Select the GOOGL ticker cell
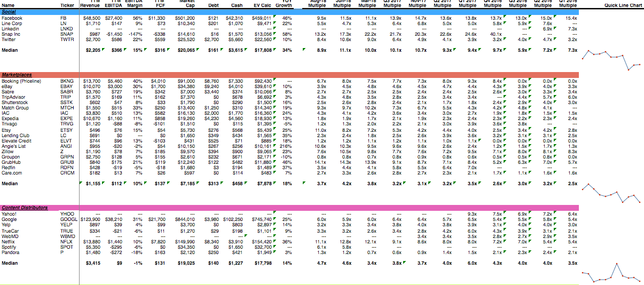 point(68,219)
